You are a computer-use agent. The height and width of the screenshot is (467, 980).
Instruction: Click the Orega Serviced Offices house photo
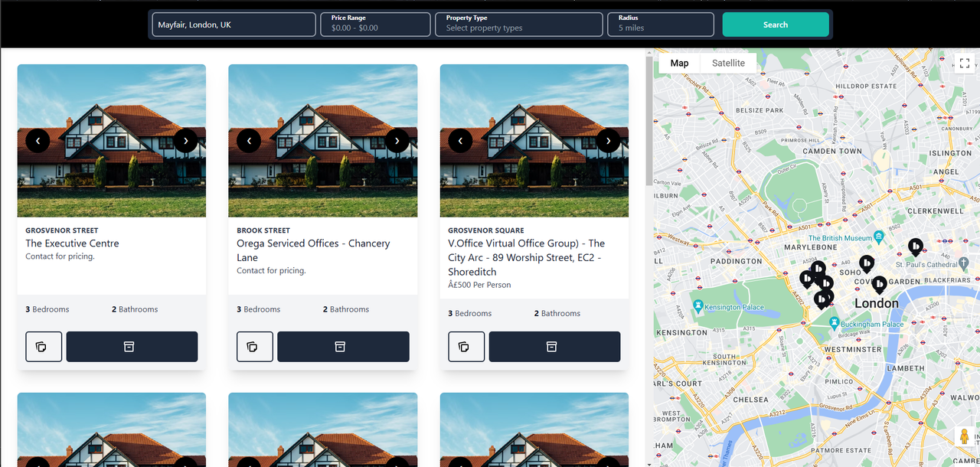click(323, 141)
